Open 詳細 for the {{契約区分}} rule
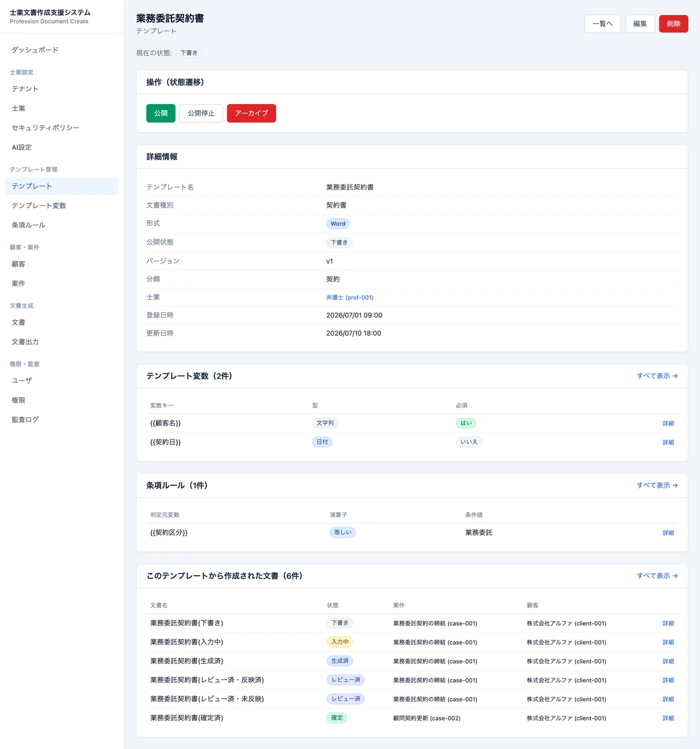Screen dimensions: 700x749 pyautogui.click(x=668, y=533)
